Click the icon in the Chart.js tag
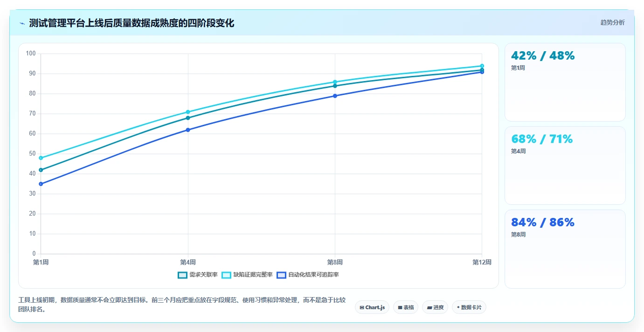Screen dimensions: 644x332 pyautogui.click(x=362, y=307)
